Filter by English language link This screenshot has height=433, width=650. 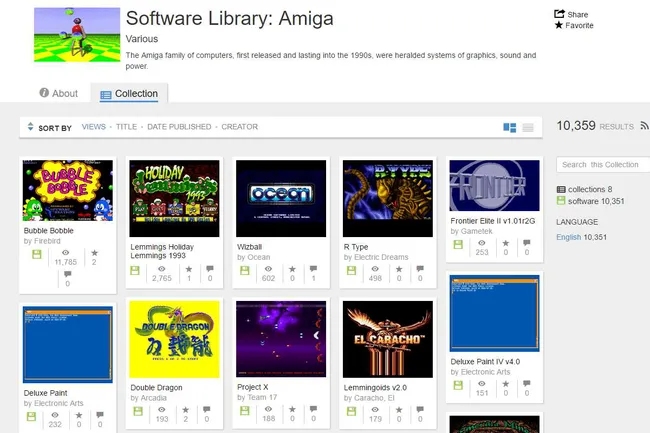click(x=568, y=237)
